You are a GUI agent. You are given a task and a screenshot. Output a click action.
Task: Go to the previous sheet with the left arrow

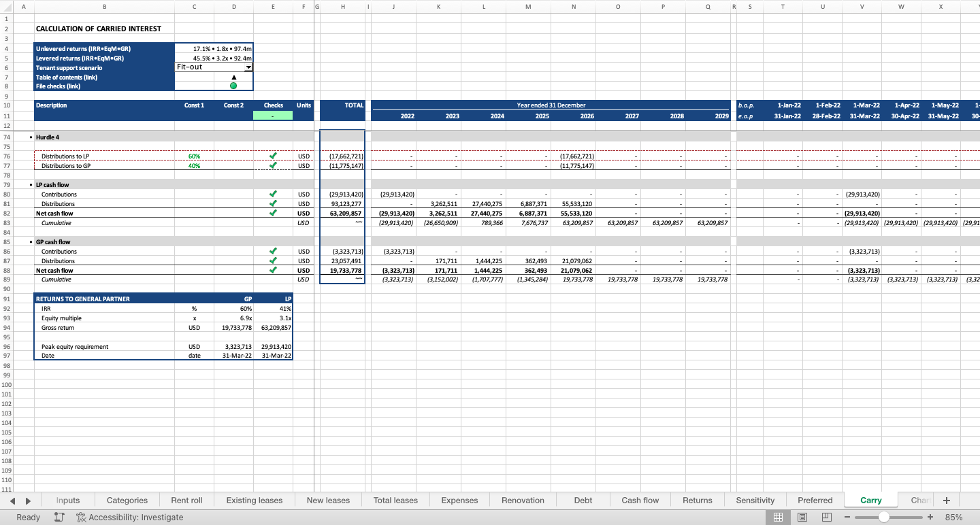[x=13, y=501]
